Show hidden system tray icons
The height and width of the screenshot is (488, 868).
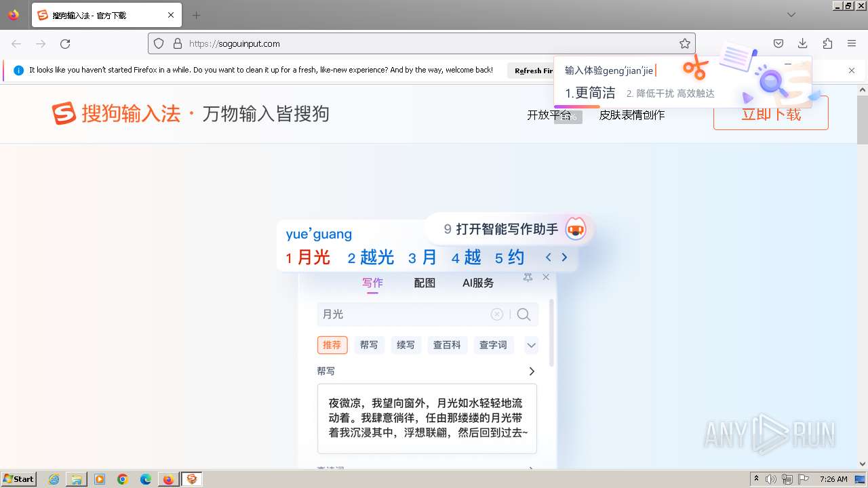click(x=756, y=479)
